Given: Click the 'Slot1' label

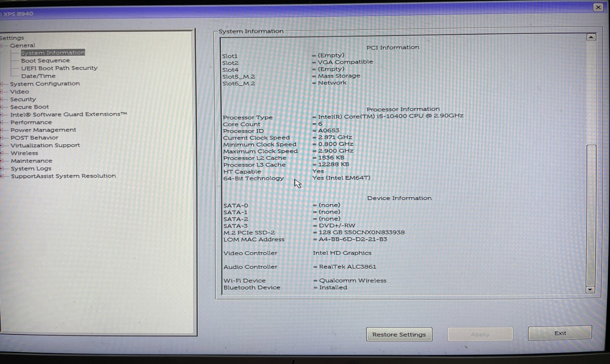Looking at the screenshot, I should click(230, 56).
